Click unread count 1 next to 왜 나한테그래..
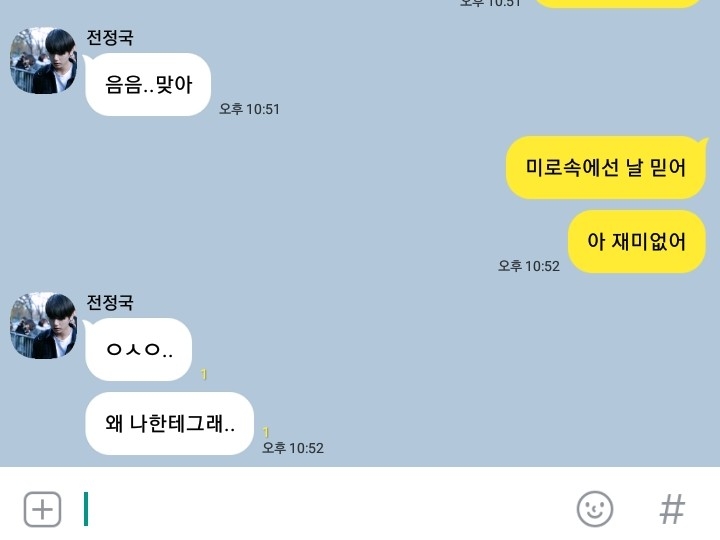The width and height of the screenshot is (720, 540). (x=265, y=432)
